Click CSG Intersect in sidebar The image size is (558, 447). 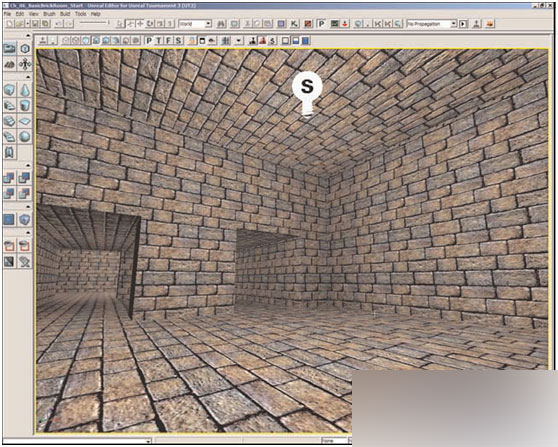tap(10, 193)
